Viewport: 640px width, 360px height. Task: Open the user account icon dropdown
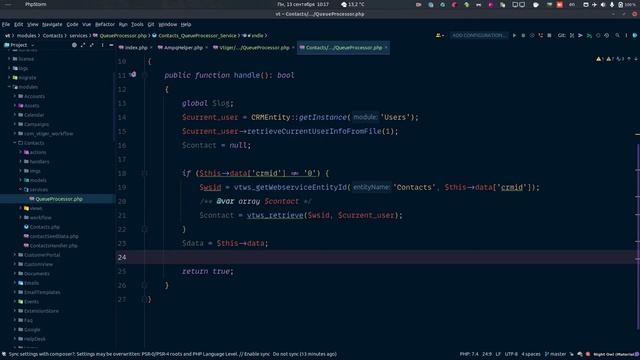tap(440, 36)
